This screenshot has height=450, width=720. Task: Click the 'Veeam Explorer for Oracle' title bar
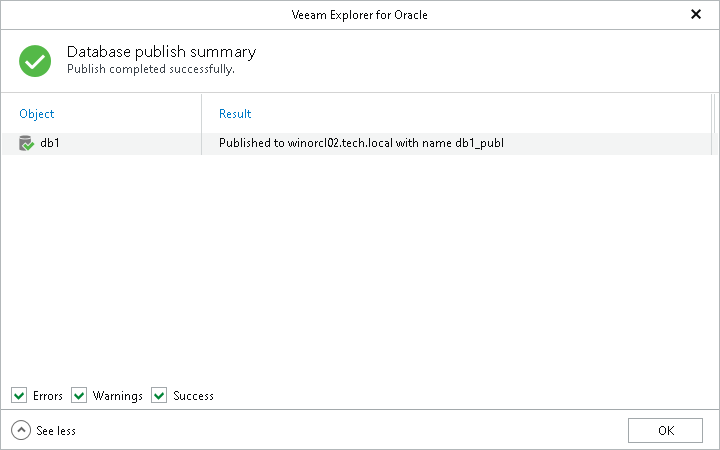coord(360,14)
